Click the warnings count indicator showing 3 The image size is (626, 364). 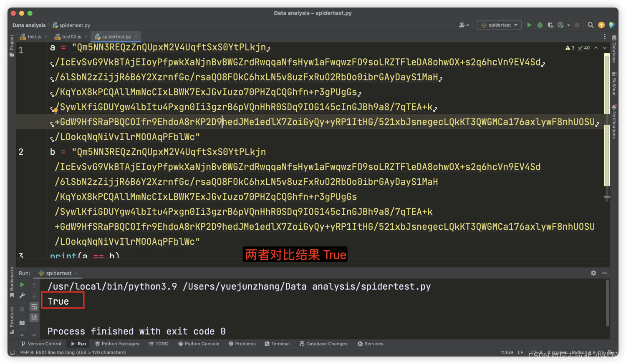coord(570,48)
